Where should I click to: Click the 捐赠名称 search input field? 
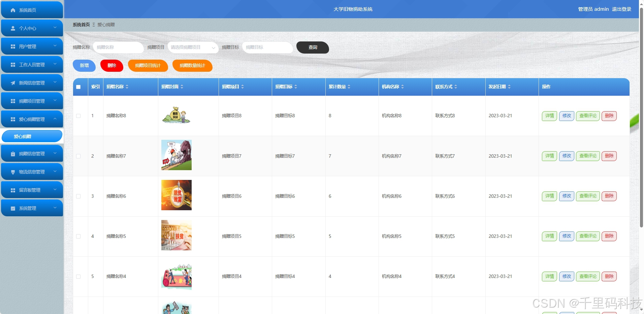[x=118, y=48]
